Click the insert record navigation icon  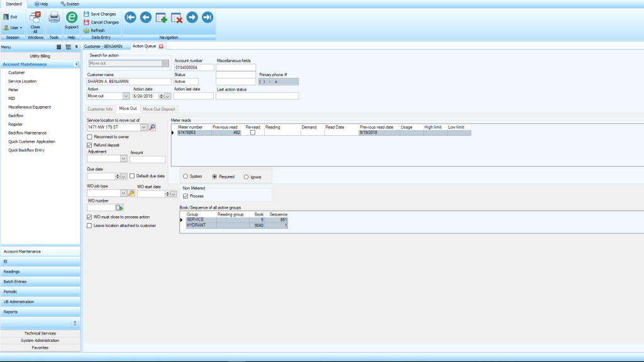[160, 18]
